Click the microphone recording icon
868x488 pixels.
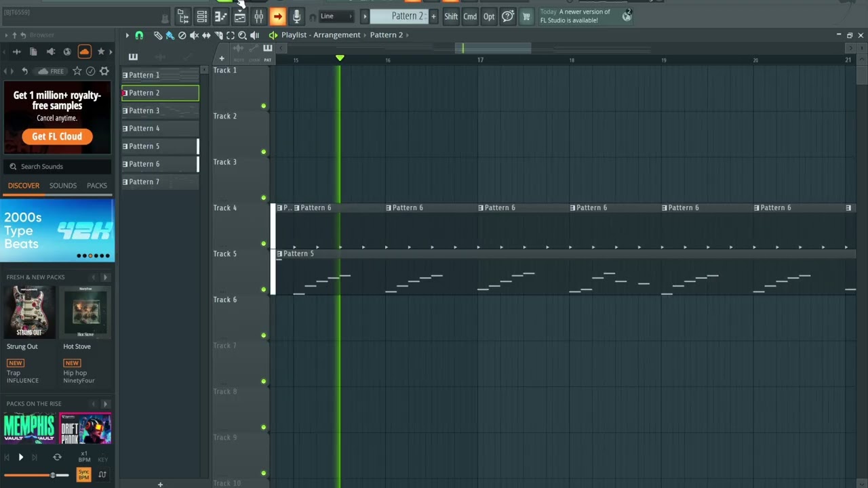point(296,16)
